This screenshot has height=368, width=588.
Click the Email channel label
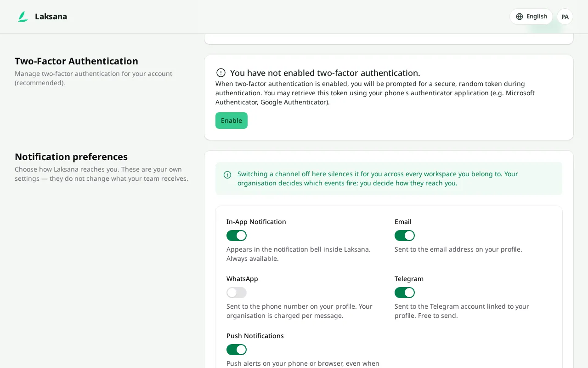[x=403, y=222]
